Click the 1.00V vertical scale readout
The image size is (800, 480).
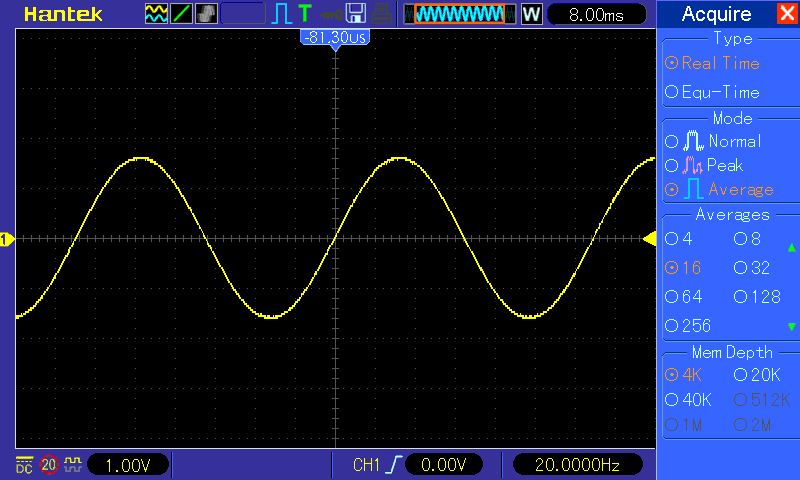(x=128, y=465)
